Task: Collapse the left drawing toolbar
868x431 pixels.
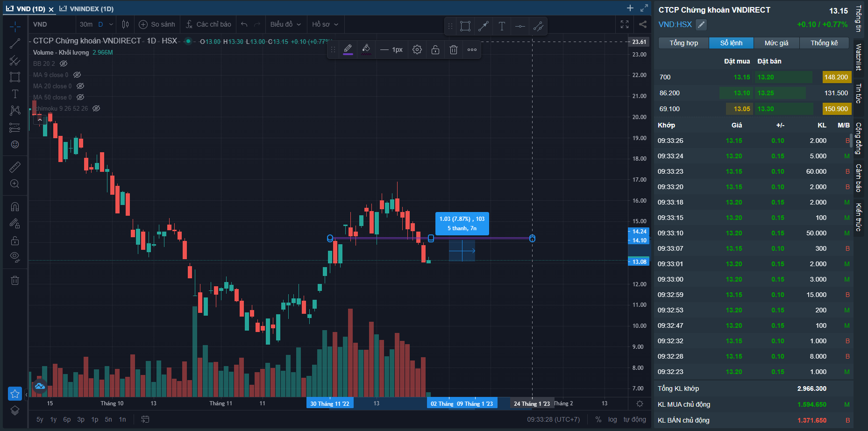Action: click(26, 395)
